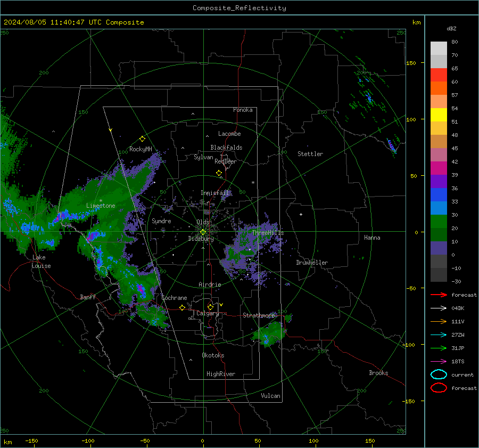Screen dimensions: 479x448
Task: Pick the red 60-65 dBZ swatch
Action: (x=439, y=75)
